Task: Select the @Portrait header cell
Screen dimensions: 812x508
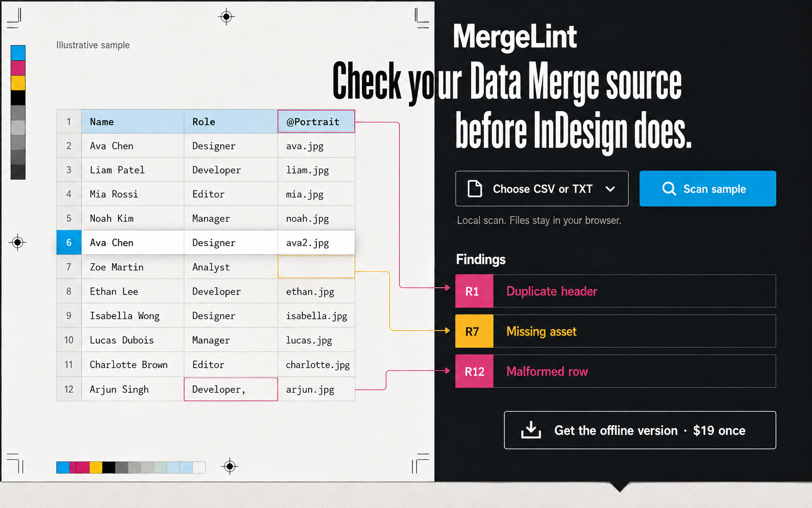Action: pyautogui.click(x=316, y=121)
